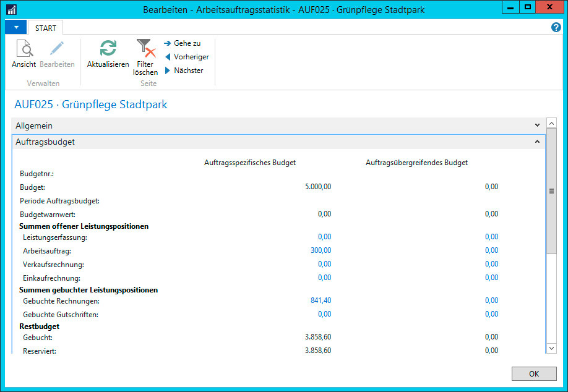Expand the Allgemein section
This screenshot has width=568, height=392.
(x=536, y=126)
